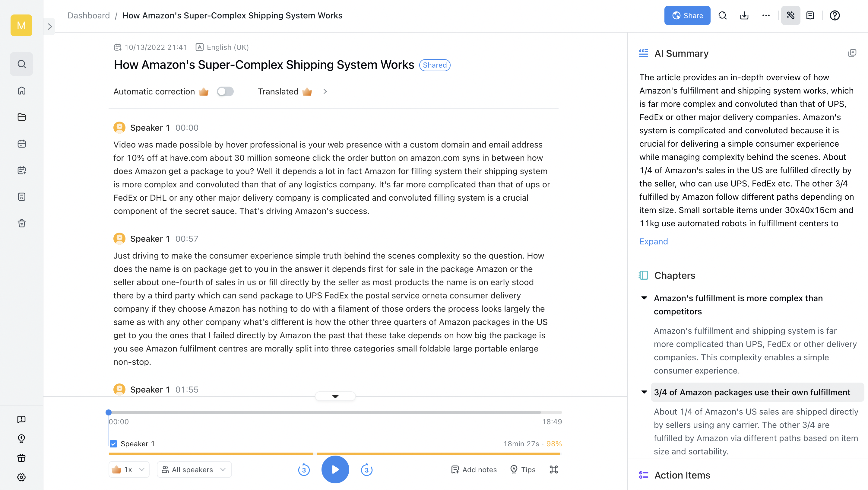The image size is (868, 490).
Task: Play the audio recording
Action: 335,469
